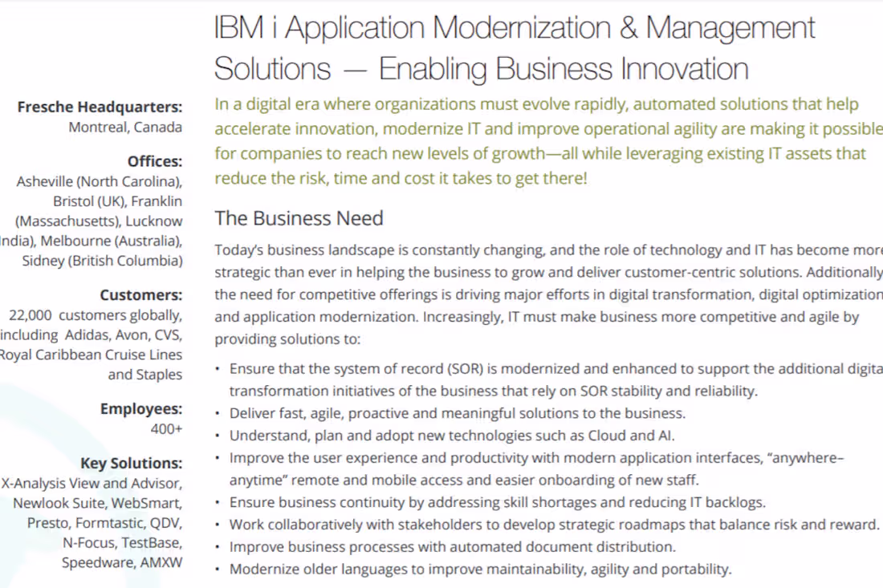Click the 'and Staples' line
This screenshot has height=588, width=883.
145,374
